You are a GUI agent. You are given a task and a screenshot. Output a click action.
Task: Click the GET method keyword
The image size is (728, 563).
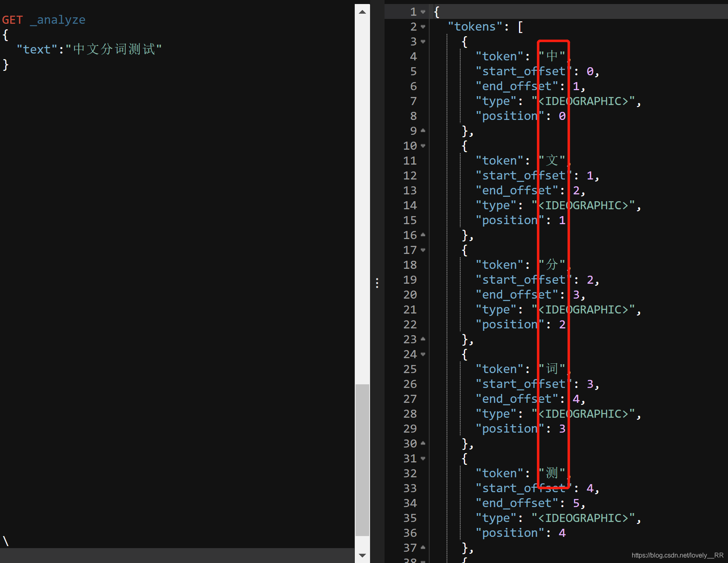click(x=12, y=20)
